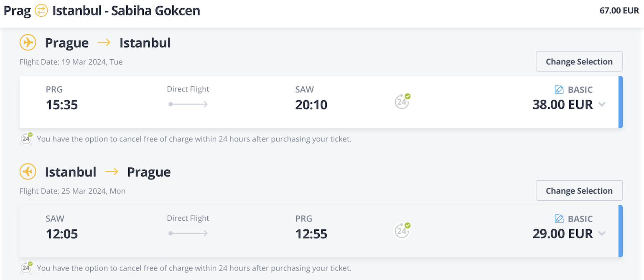Image resolution: width=644 pixels, height=280 pixels.
Task: Click the 24h icon under the Istanbul-Prague card
Action: pos(26,268)
